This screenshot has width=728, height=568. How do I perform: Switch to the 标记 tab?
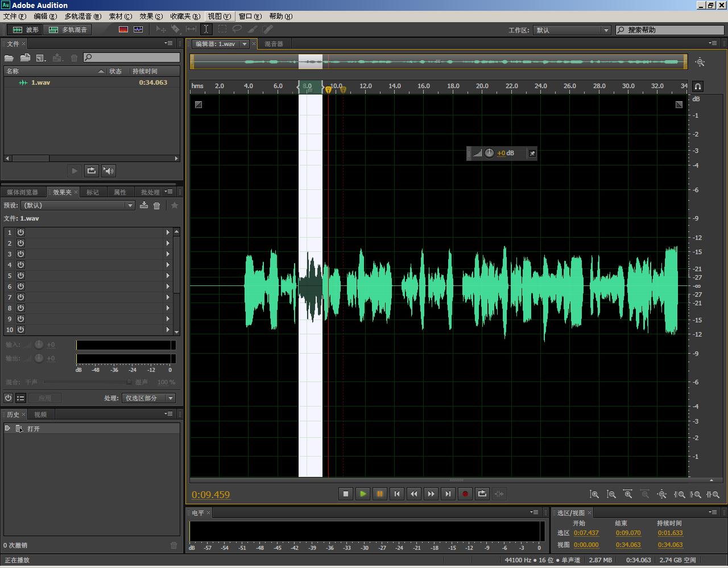tap(93, 192)
